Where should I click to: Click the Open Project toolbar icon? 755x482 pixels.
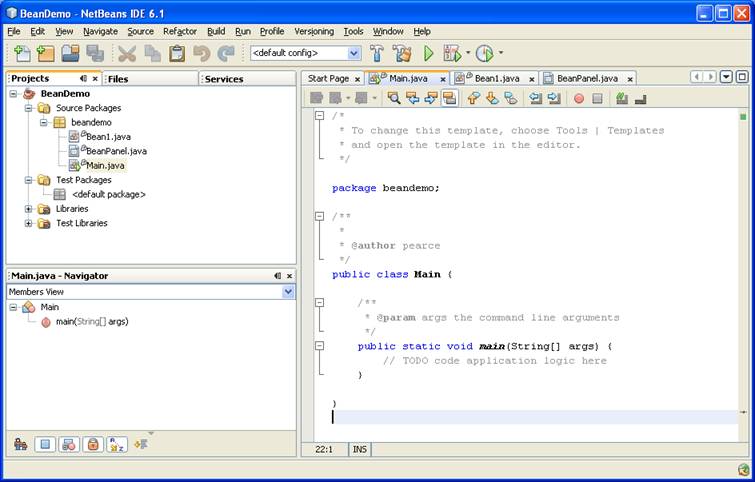pyautogui.click(x=70, y=53)
